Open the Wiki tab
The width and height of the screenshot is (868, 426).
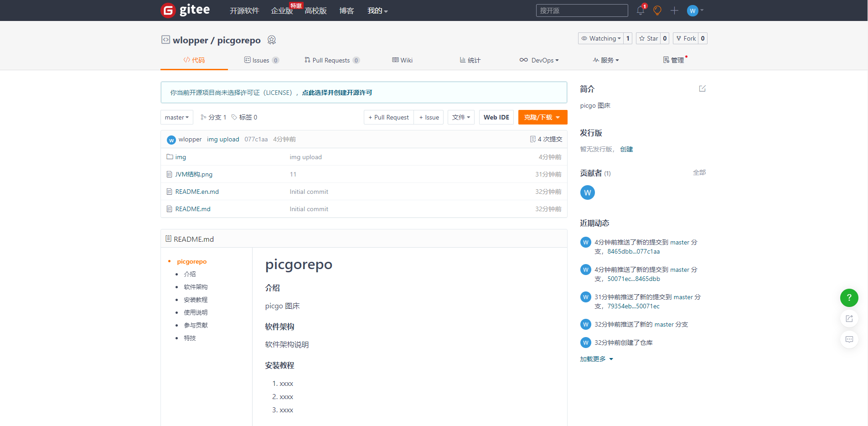(402, 60)
